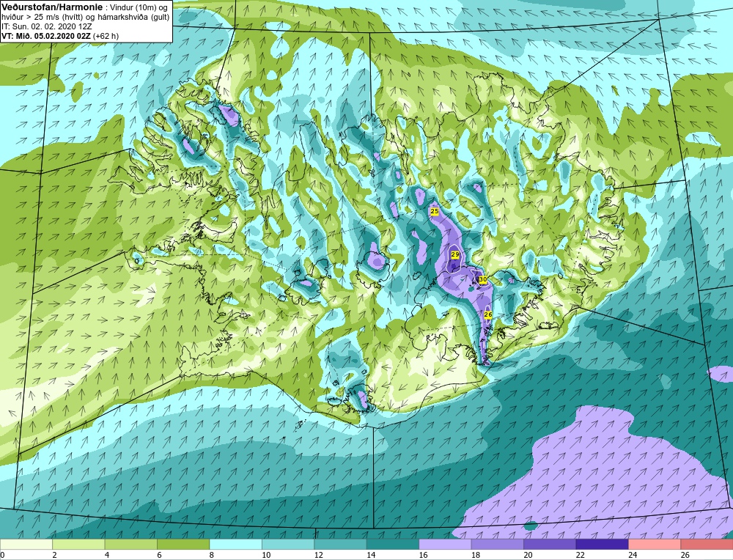
Task: Select the pink 24–26 legend swatch
Action: pyautogui.click(x=655, y=544)
